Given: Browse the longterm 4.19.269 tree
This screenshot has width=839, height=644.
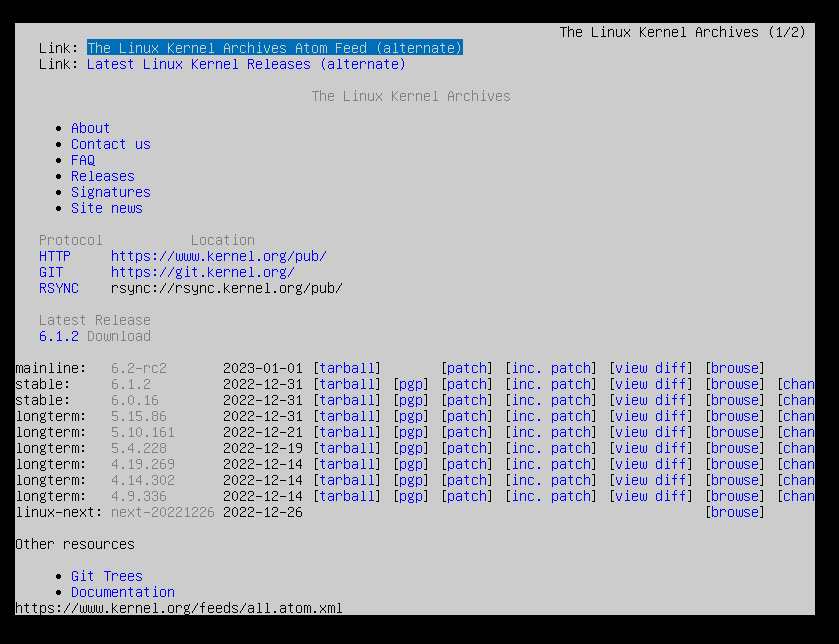Looking at the screenshot, I should click(x=735, y=465).
